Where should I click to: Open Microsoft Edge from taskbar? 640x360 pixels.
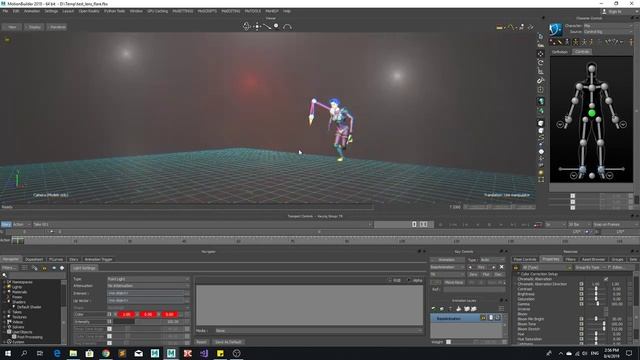[57, 353]
